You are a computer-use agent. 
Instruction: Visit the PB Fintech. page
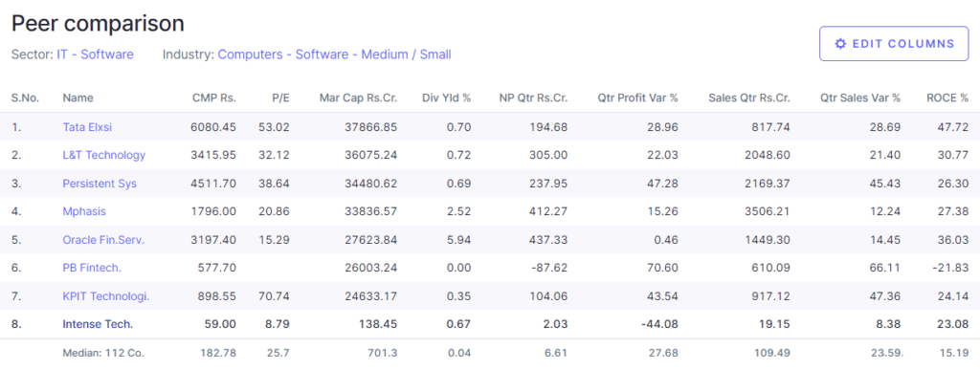(92, 268)
